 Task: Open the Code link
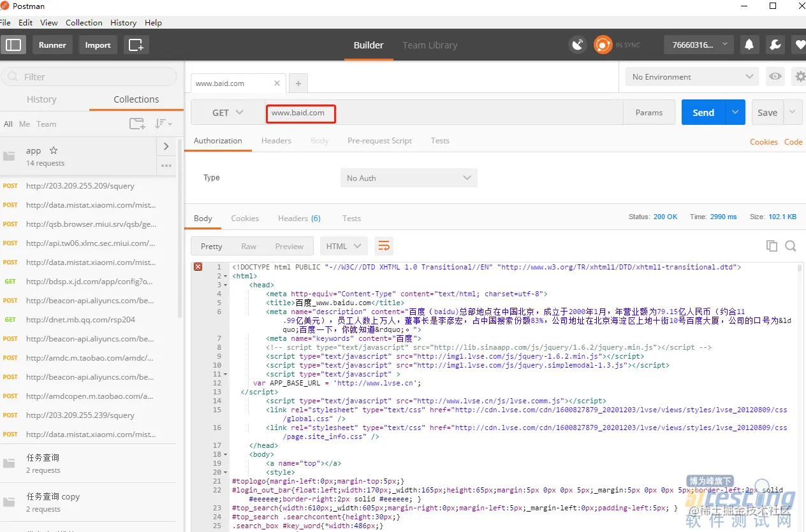pyautogui.click(x=793, y=142)
